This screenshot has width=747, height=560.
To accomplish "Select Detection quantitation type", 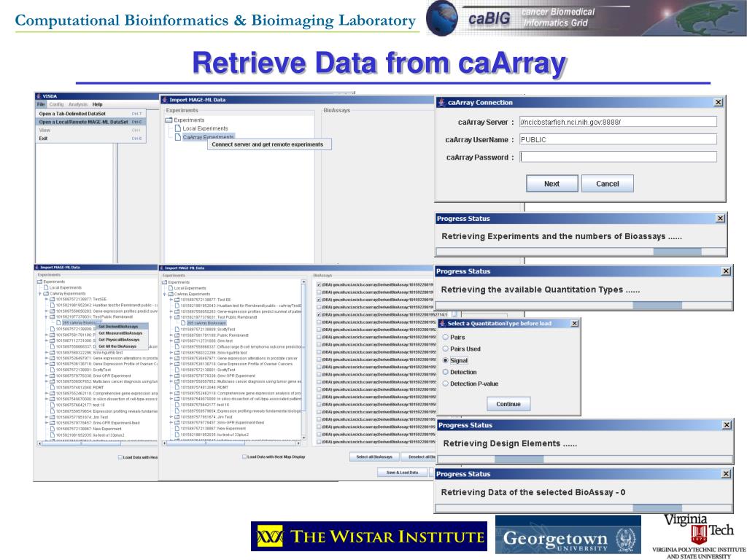I will pyautogui.click(x=446, y=372).
